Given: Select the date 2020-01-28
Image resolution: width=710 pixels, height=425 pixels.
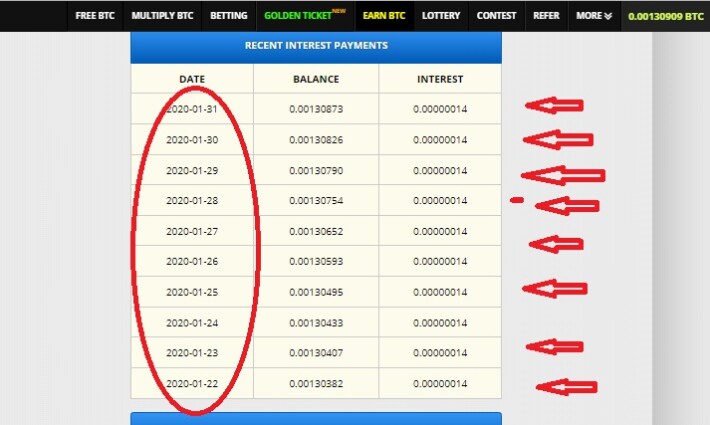Looking at the screenshot, I should coord(192,201).
